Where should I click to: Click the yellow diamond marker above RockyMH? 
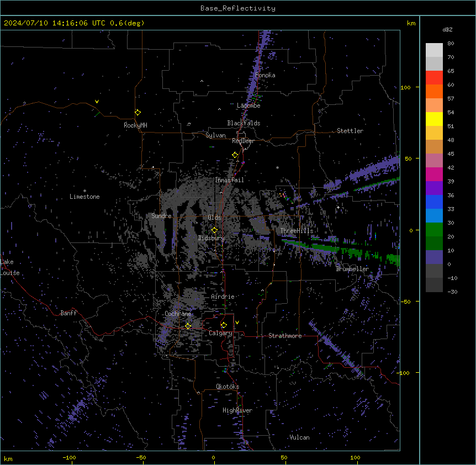pos(138,113)
